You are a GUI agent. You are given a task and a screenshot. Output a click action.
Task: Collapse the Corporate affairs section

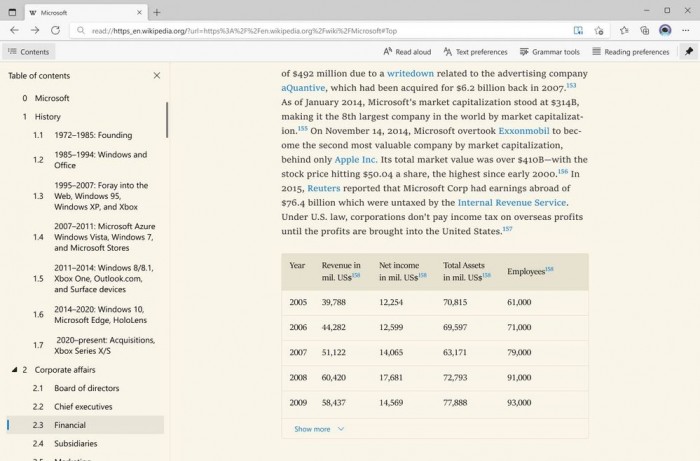[x=14, y=370]
